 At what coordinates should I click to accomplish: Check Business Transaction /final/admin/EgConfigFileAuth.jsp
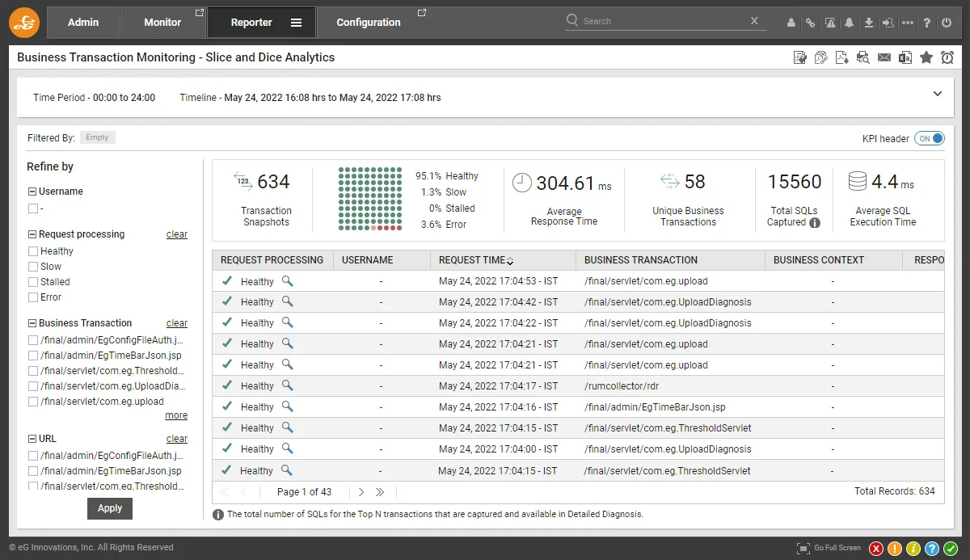33,340
